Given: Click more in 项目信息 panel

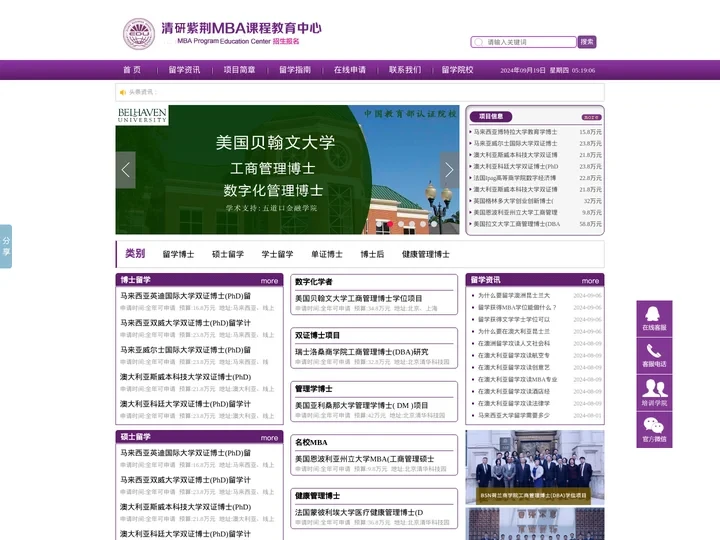Looking at the screenshot, I should 591,117.
